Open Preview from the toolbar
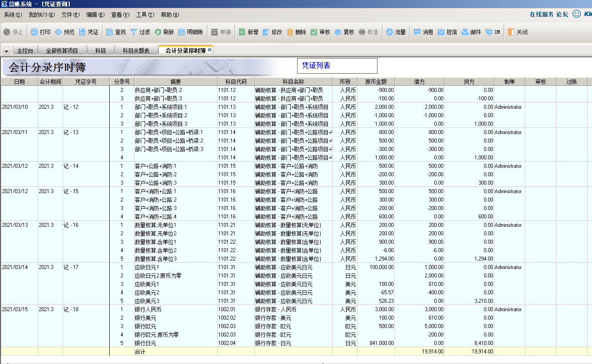 [58, 32]
